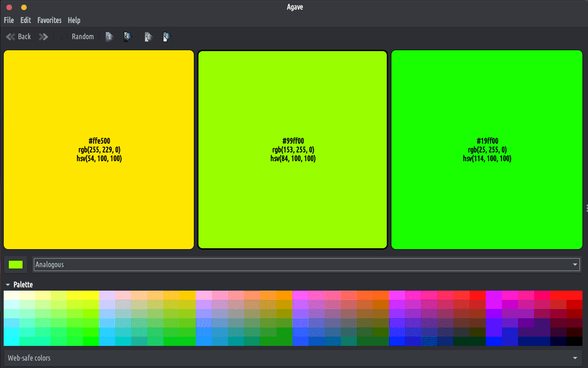
Task: Open the Help menu
Action: 74,20
